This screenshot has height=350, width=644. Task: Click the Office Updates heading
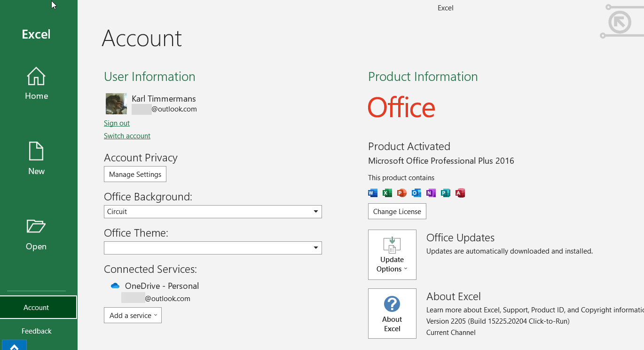coord(460,238)
